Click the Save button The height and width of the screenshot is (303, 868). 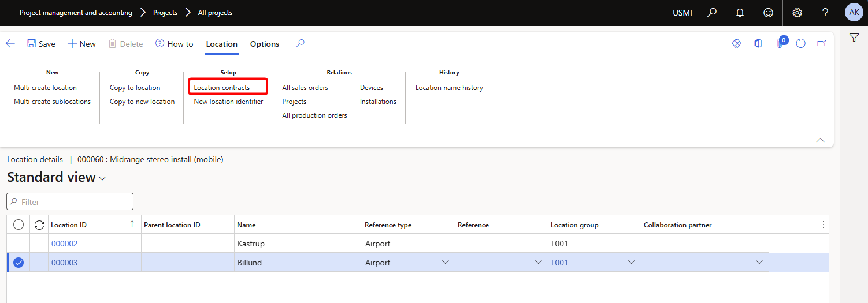(41, 44)
